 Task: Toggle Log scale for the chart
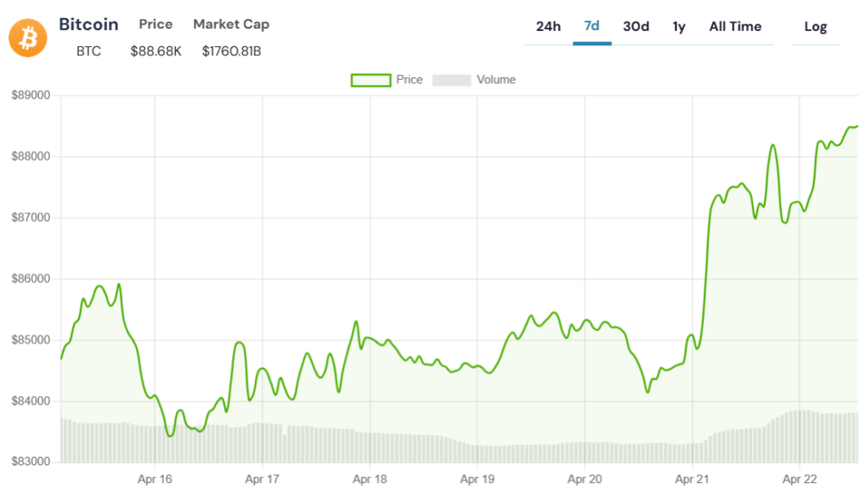[x=816, y=27]
